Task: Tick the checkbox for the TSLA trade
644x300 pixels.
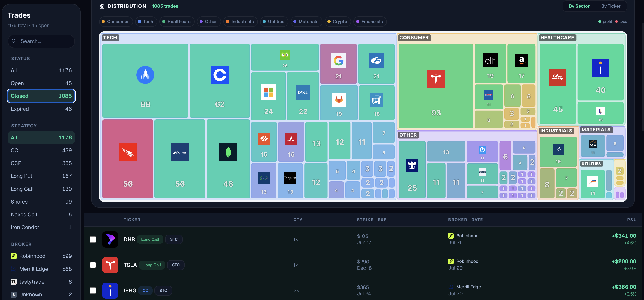Action: pyautogui.click(x=93, y=265)
